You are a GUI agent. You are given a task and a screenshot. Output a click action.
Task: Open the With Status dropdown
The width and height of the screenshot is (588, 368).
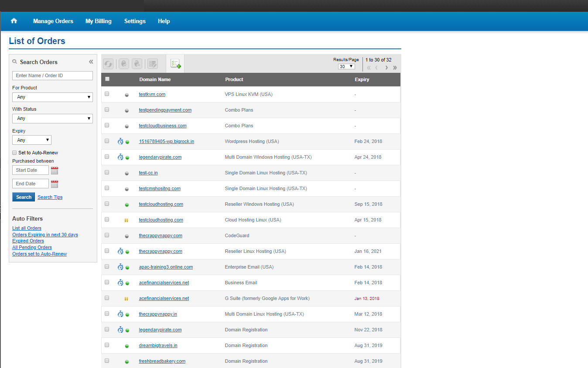point(52,118)
